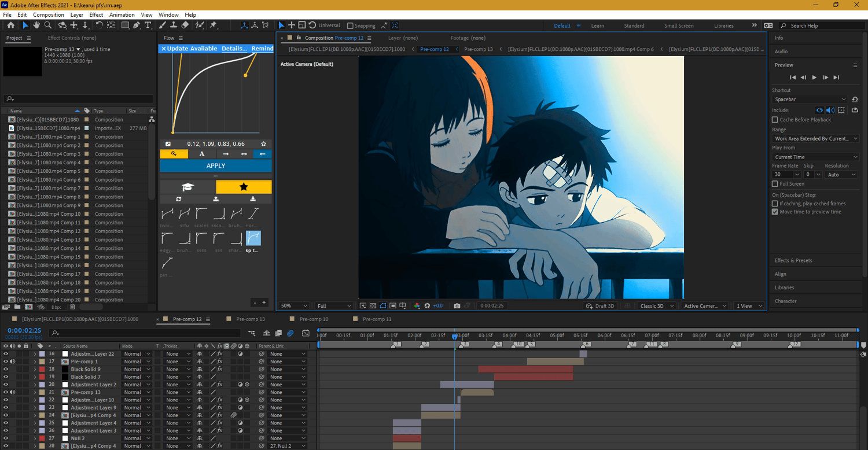Open the Range work area dropdown
The width and height of the screenshot is (868, 450).
815,139
